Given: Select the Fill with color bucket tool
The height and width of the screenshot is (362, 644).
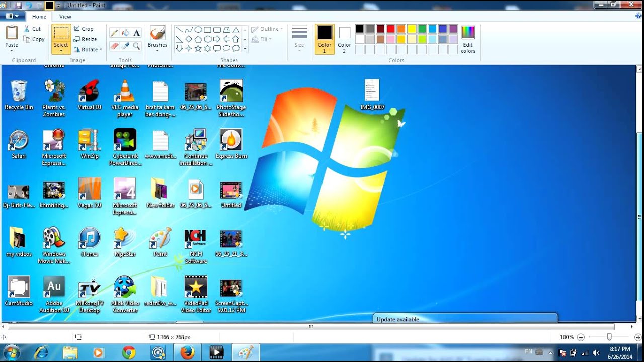Looking at the screenshot, I should (125, 33).
